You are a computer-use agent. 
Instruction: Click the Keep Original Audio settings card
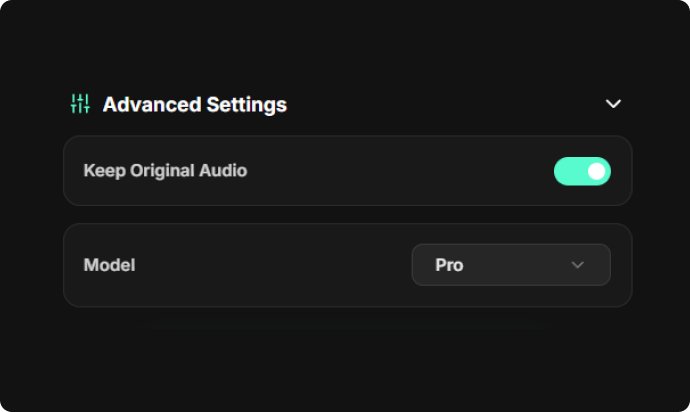click(x=348, y=171)
